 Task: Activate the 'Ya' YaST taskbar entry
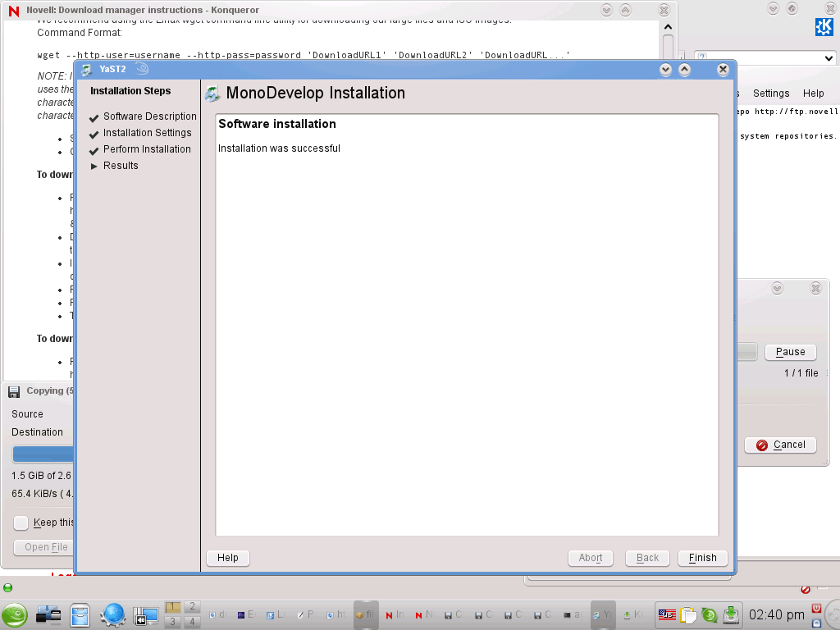pos(603,615)
